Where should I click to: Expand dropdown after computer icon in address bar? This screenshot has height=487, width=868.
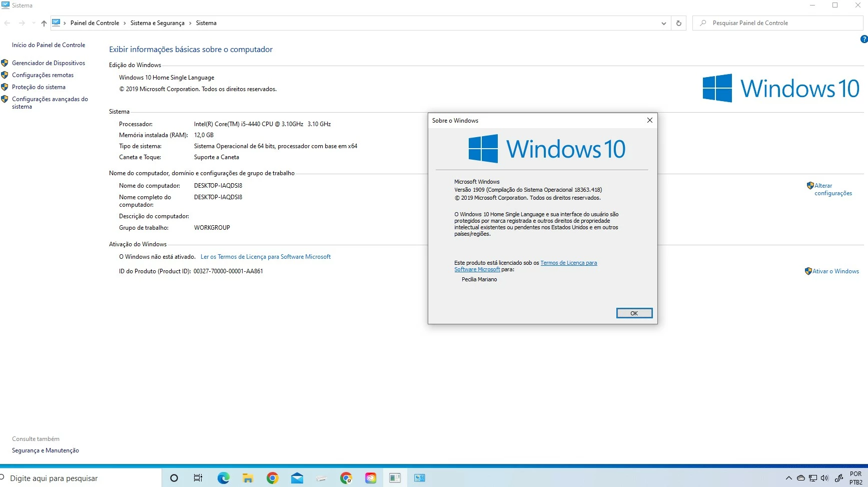[65, 23]
